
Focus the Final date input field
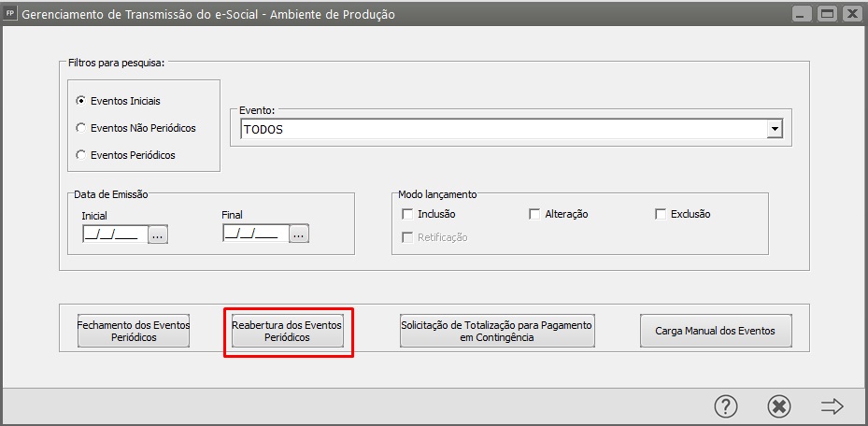pos(251,234)
